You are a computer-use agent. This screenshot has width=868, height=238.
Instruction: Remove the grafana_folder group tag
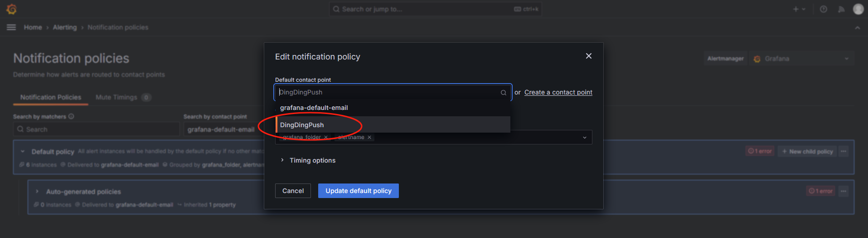point(325,137)
